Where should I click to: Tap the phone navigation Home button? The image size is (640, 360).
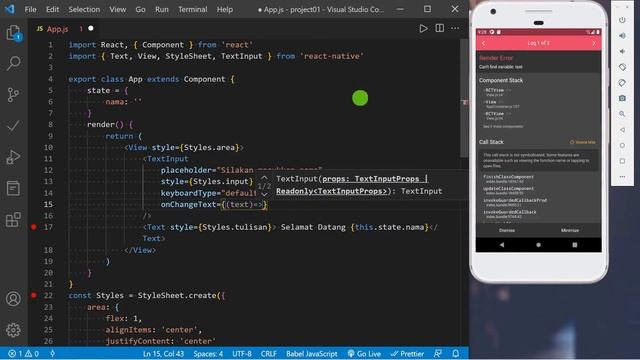(538, 245)
